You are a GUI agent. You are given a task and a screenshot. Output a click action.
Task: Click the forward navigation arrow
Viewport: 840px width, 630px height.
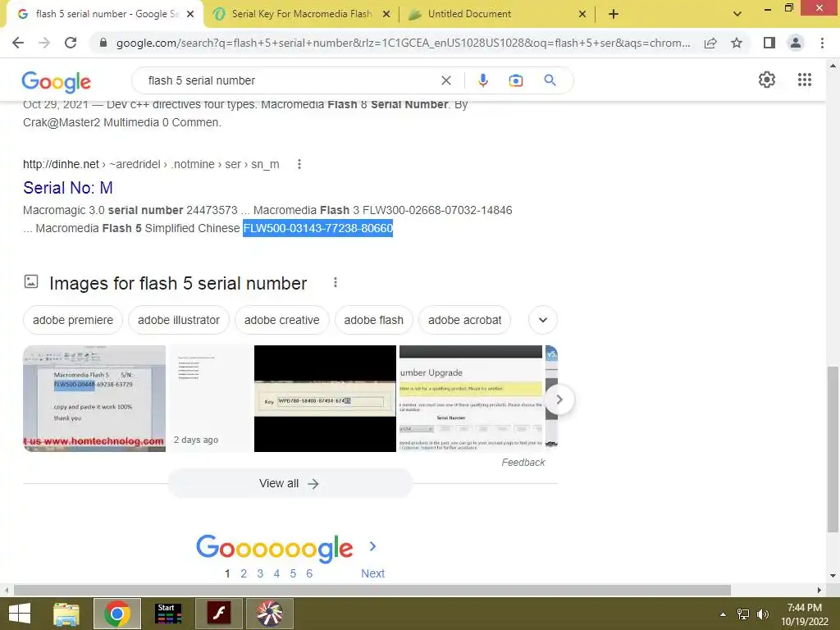(x=44, y=43)
